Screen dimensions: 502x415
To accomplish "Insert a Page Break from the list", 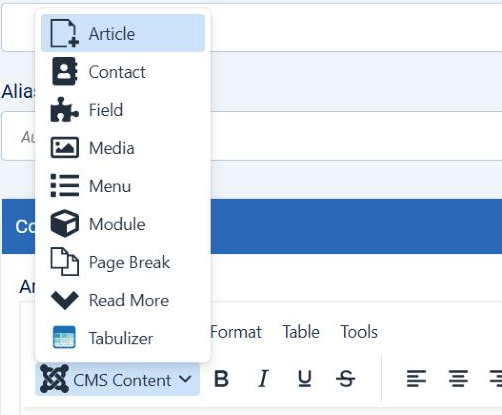I will pos(123,262).
